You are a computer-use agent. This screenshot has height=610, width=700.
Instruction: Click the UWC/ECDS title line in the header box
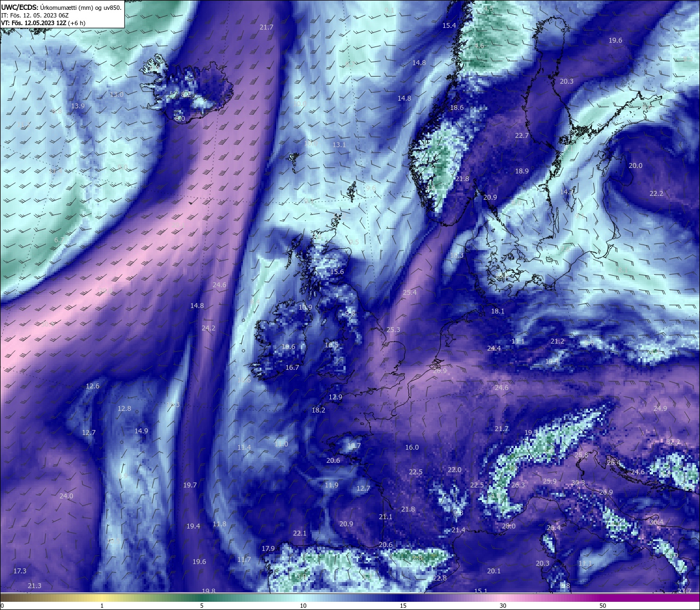(62, 8)
